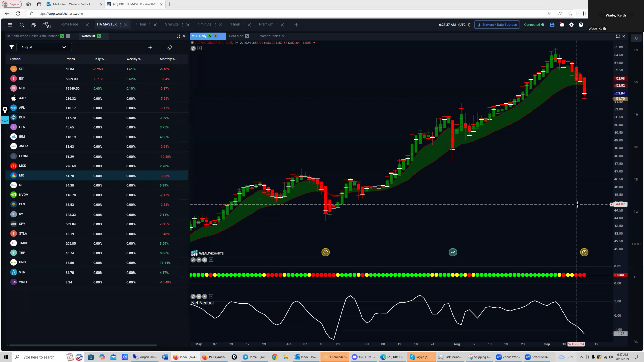Select the NVDA watchlist row
Viewport: 644px width, 362px height.
[97, 195]
